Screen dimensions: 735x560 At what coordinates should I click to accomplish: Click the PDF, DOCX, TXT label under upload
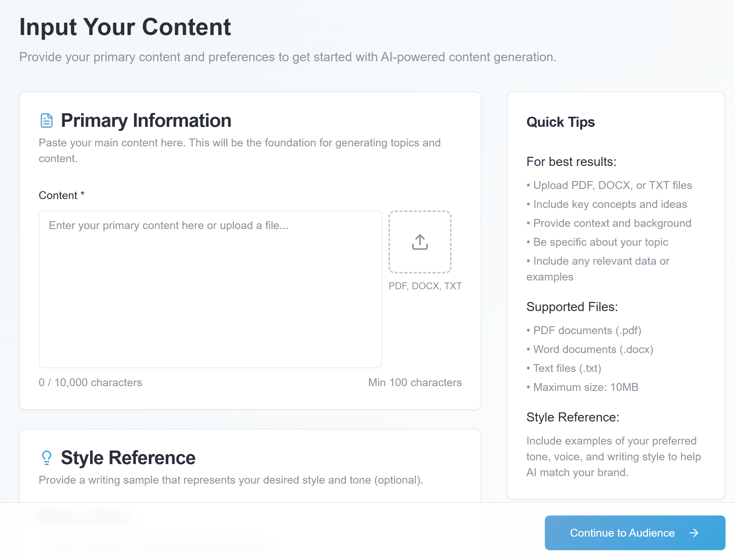[425, 286]
